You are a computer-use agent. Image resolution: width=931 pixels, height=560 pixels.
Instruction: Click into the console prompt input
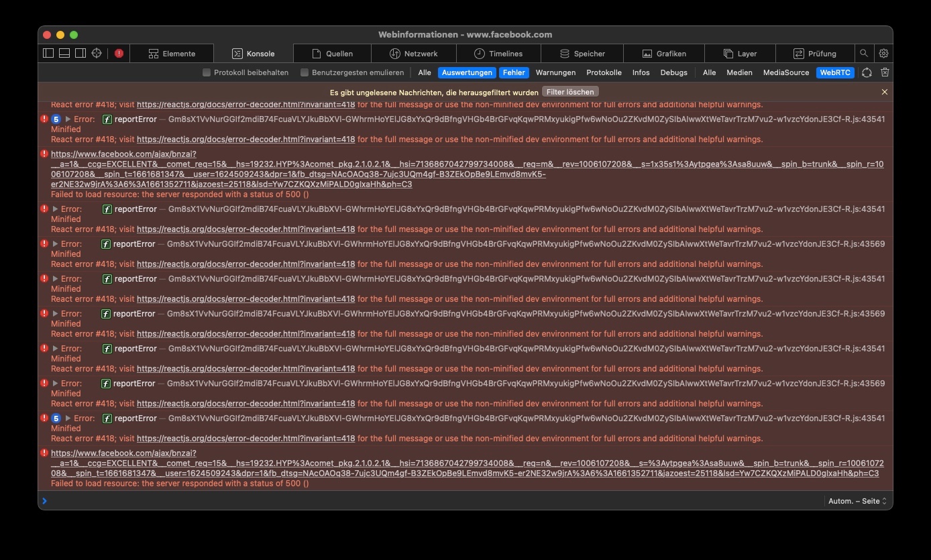pos(429,501)
